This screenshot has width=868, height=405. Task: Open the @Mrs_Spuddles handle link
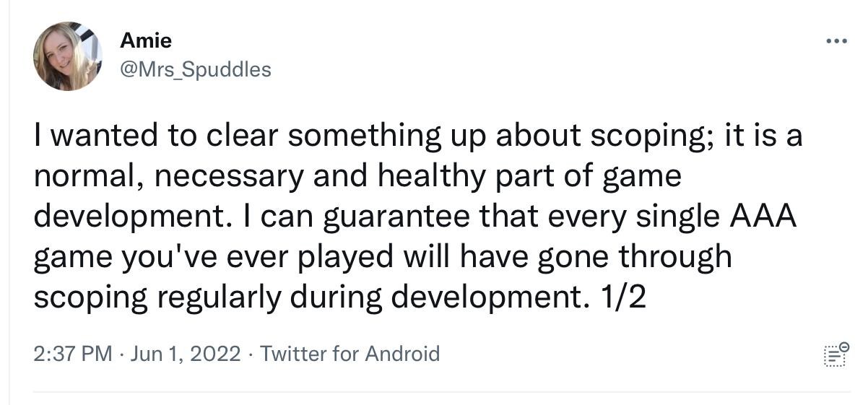(x=195, y=69)
